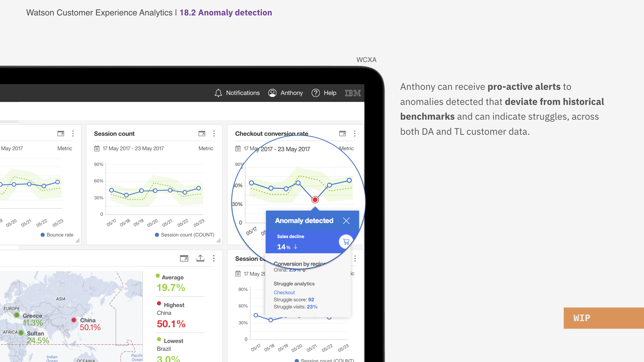The height and width of the screenshot is (362, 644).
Task: Click the Struggle score 92 value
Action: click(311, 300)
